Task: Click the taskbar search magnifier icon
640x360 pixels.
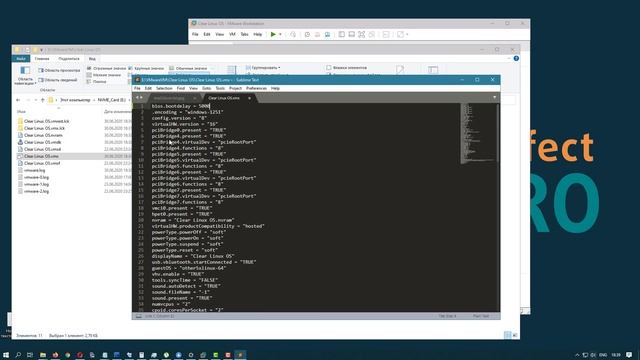Action: 18,355
